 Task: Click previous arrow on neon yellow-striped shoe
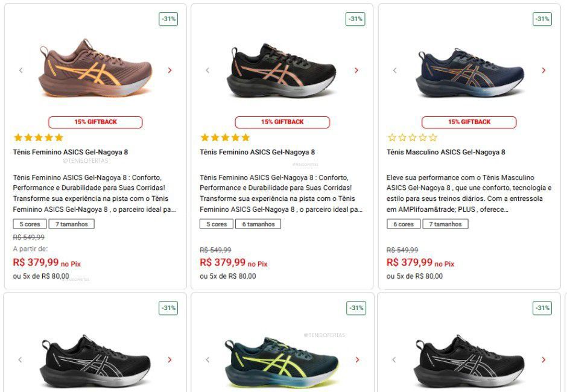click(x=207, y=360)
